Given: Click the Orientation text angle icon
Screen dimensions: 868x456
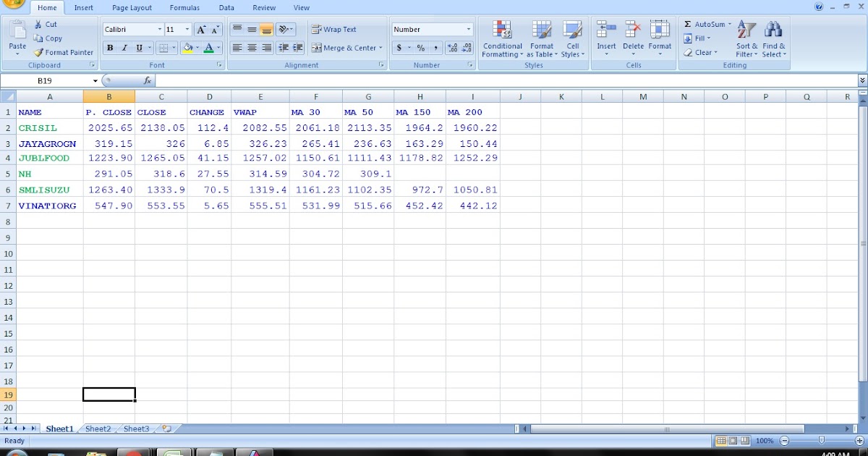Looking at the screenshot, I should [284, 30].
